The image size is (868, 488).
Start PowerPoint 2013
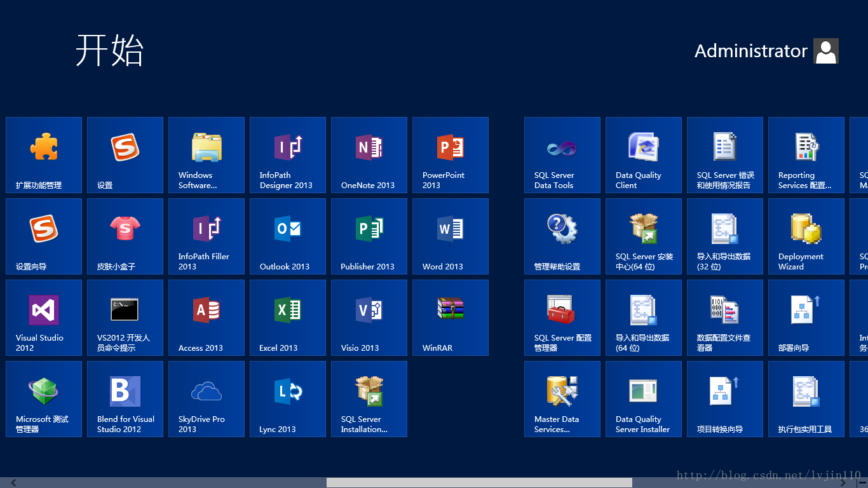(x=451, y=155)
